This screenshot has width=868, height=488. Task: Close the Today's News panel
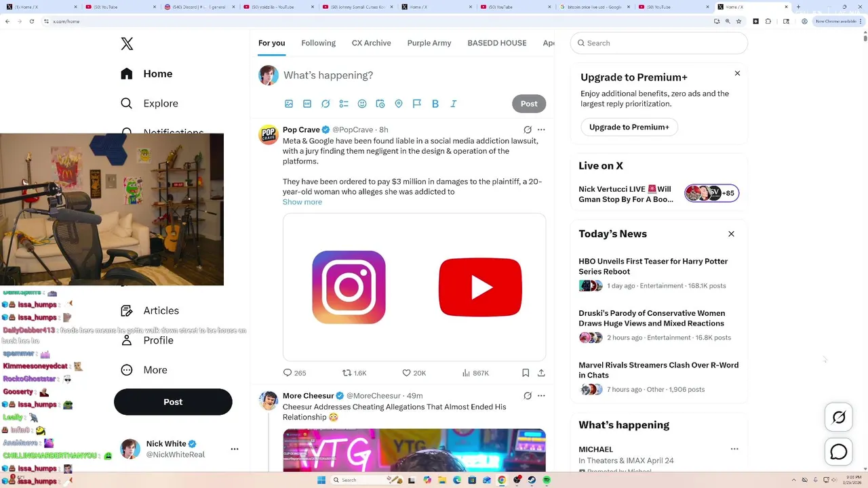(x=731, y=234)
